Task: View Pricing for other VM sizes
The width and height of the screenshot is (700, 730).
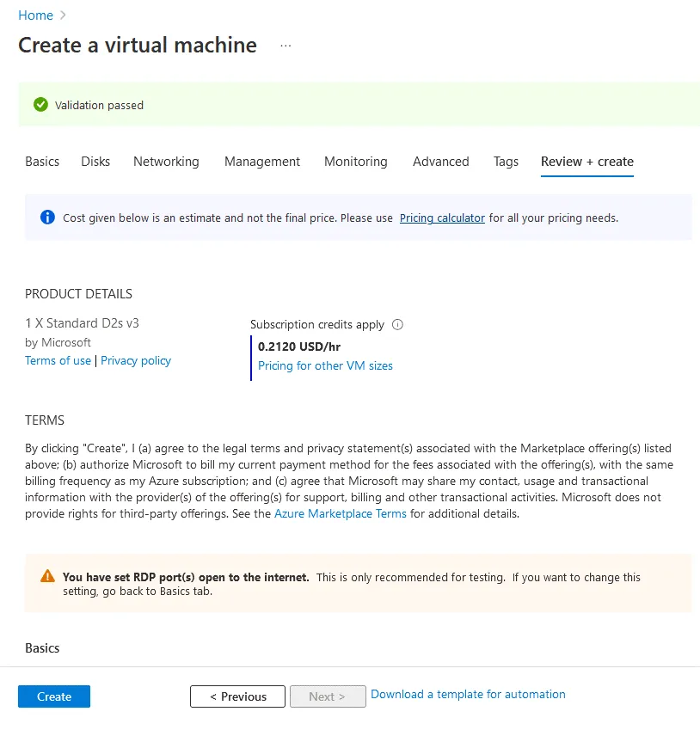Action: point(325,366)
